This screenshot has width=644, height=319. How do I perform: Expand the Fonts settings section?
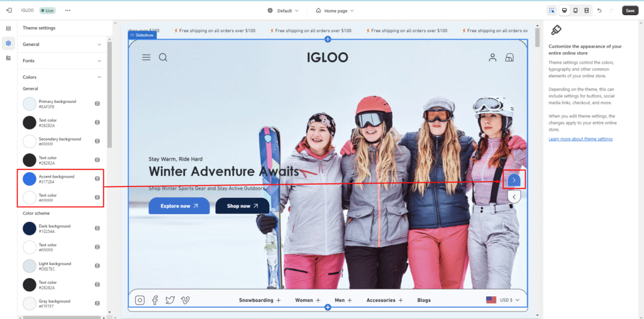(62, 61)
